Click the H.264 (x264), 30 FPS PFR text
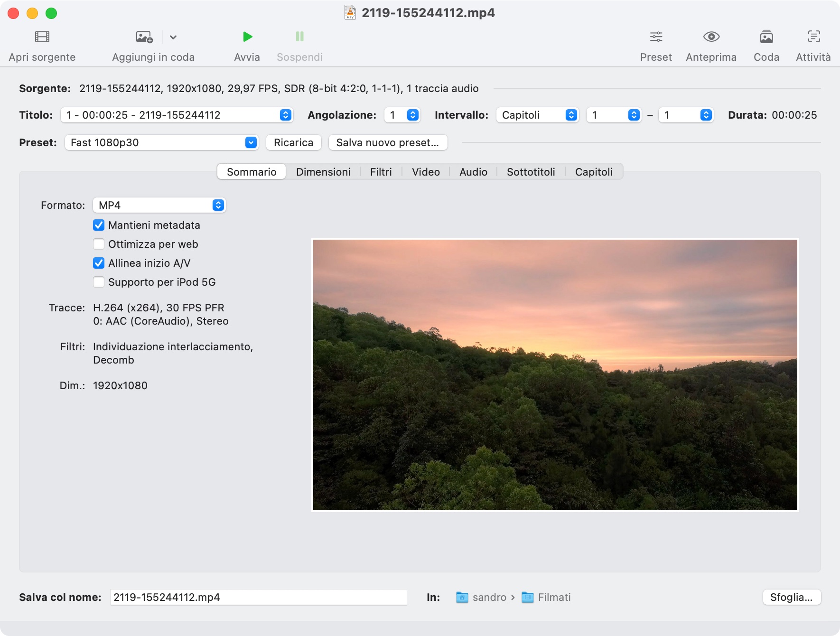840x636 pixels. (x=159, y=308)
